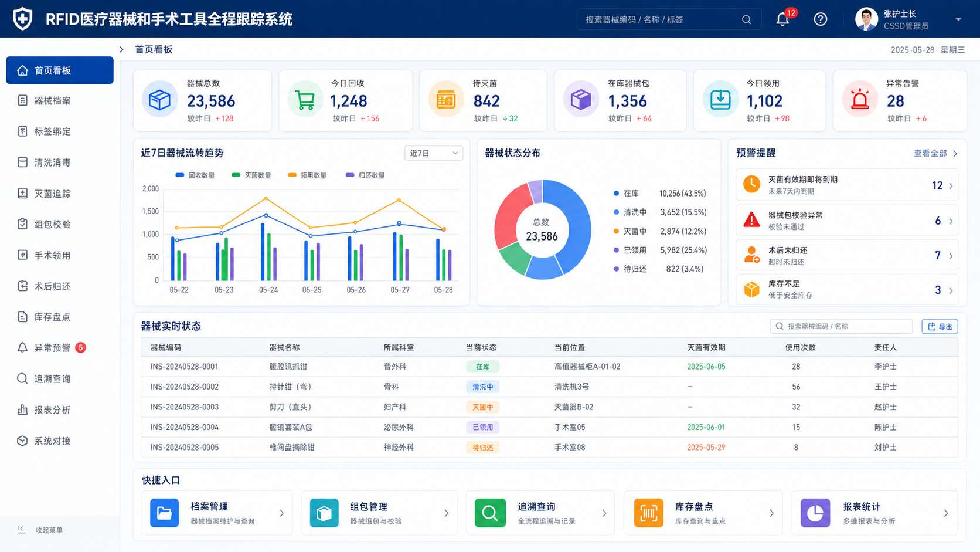The width and height of the screenshot is (980, 552).
Task: Open the 近7日 time range dropdown
Action: 433,153
